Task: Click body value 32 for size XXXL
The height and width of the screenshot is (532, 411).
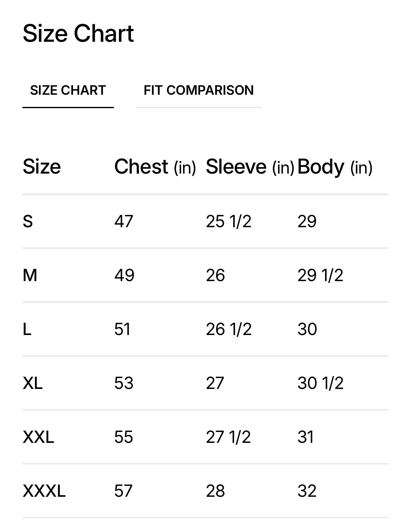Action: (307, 491)
